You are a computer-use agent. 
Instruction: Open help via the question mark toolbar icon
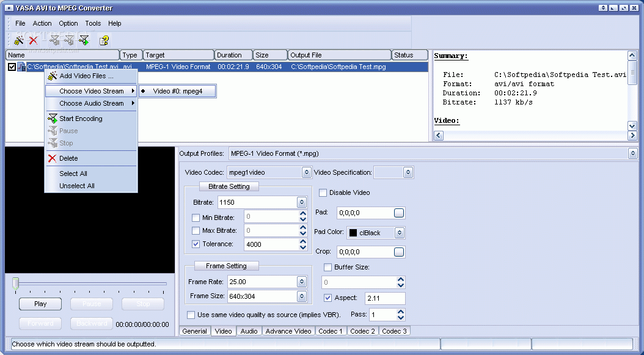point(104,40)
